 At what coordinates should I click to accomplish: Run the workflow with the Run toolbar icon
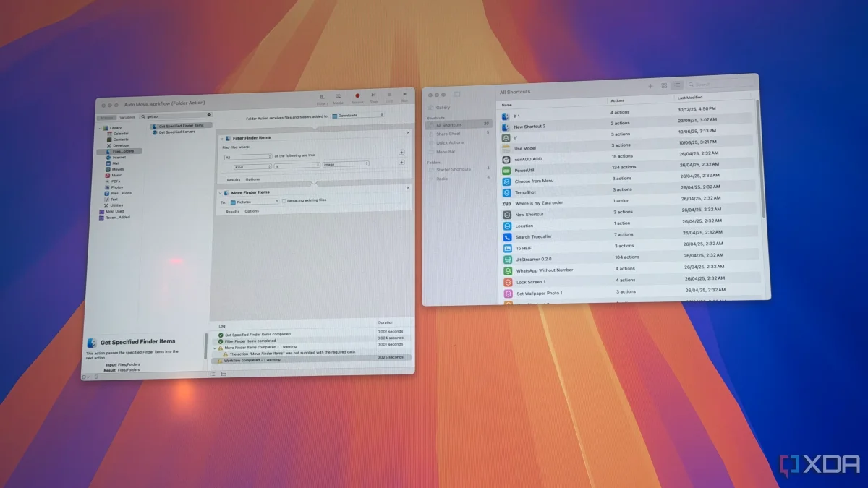(x=404, y=94)
